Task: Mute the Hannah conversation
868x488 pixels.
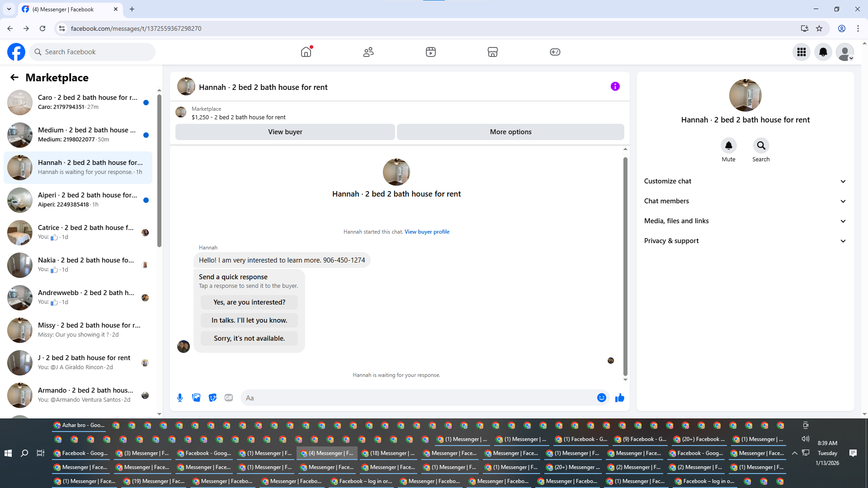Action: [728, 145]
